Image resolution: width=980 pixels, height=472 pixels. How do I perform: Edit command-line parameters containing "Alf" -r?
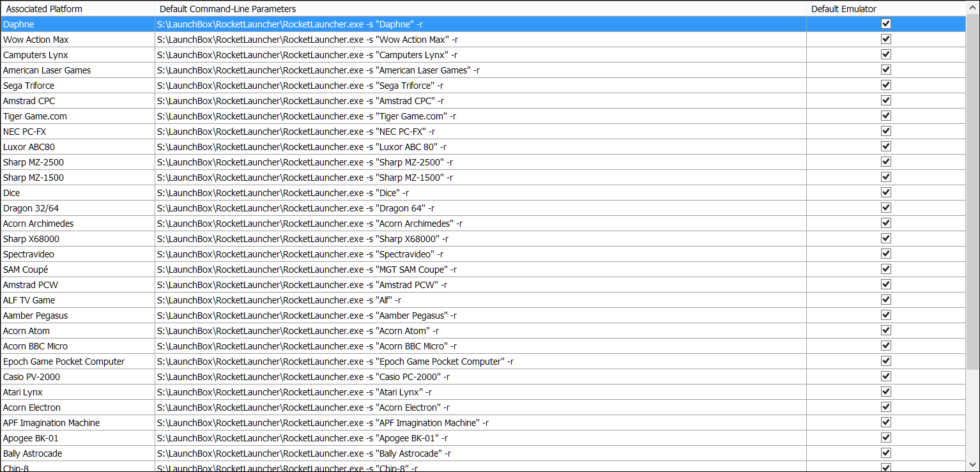pyautogui.click(x=480, y=300)
